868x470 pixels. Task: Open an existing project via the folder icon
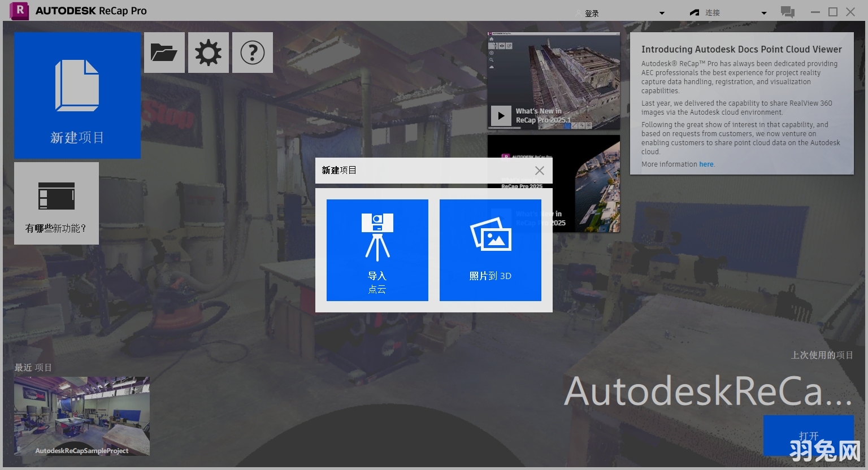pos(164,52)
